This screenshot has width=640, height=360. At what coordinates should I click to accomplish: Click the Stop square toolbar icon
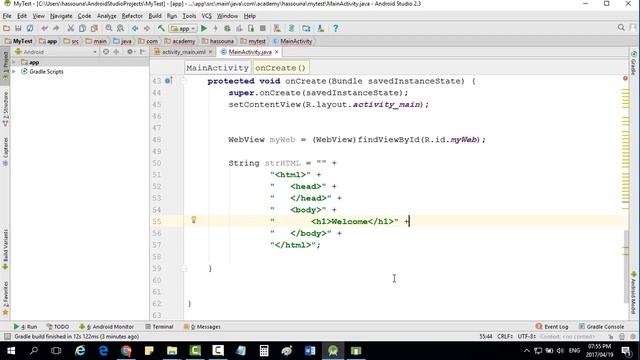point(263,28)
